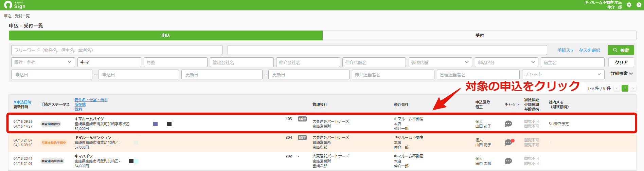Screen dimensions: 644x171
Task: Click the magnifier 検索 search button
Action: click(x=621, y=50)
